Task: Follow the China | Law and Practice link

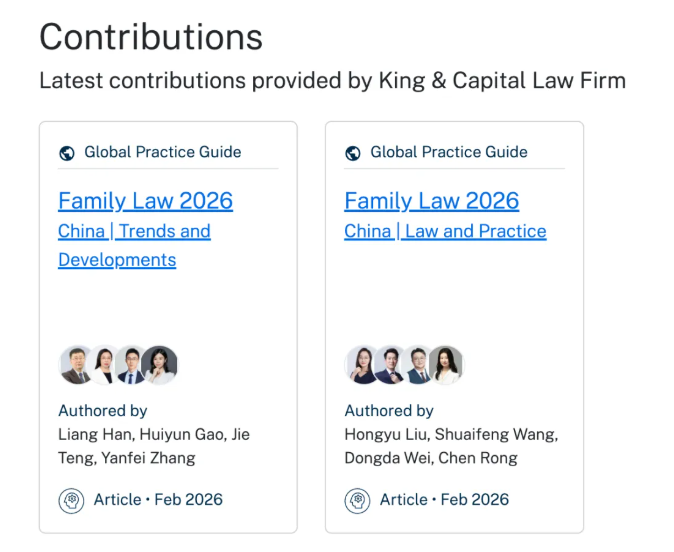Action: pos(445,231)
